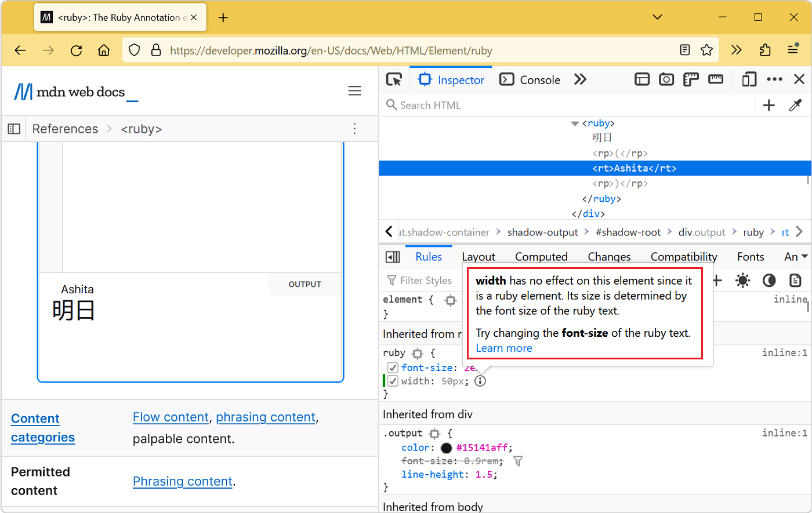Disable the font-size declaration on ruby
Screen dimensions: 812x513
(393, 367)
